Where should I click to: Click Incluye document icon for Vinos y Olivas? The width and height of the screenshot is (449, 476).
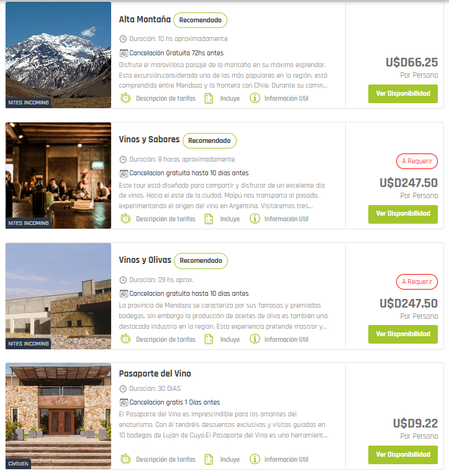(209, 339)
